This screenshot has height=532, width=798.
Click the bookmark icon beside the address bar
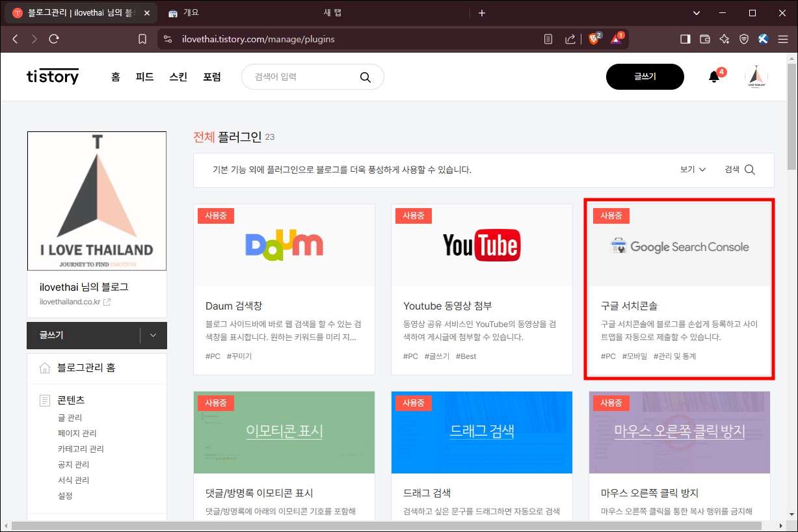(142, 39)
